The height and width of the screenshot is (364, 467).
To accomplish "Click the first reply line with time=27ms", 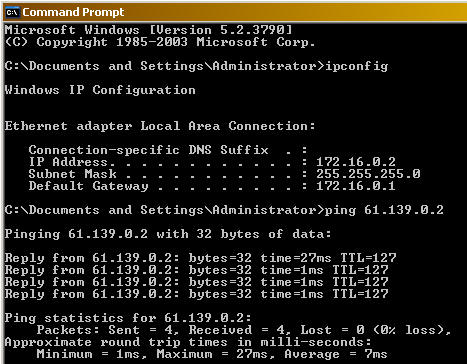I will pos(200,258).
